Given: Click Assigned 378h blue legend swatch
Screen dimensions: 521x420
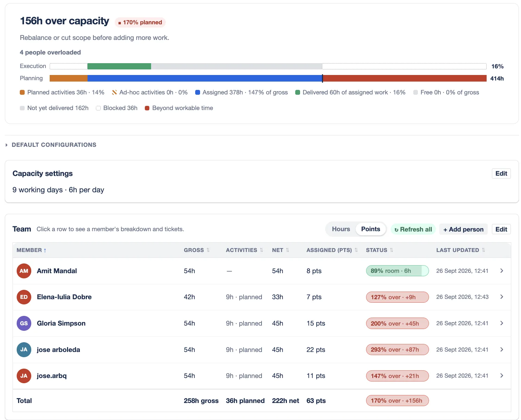Looking at the screenshot, I should 198,92.
